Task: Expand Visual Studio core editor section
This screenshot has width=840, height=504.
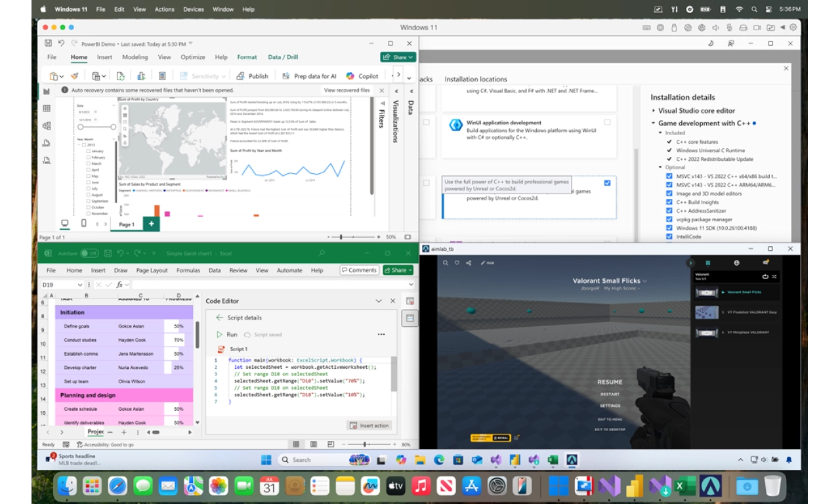Action: tap(654, 111)
